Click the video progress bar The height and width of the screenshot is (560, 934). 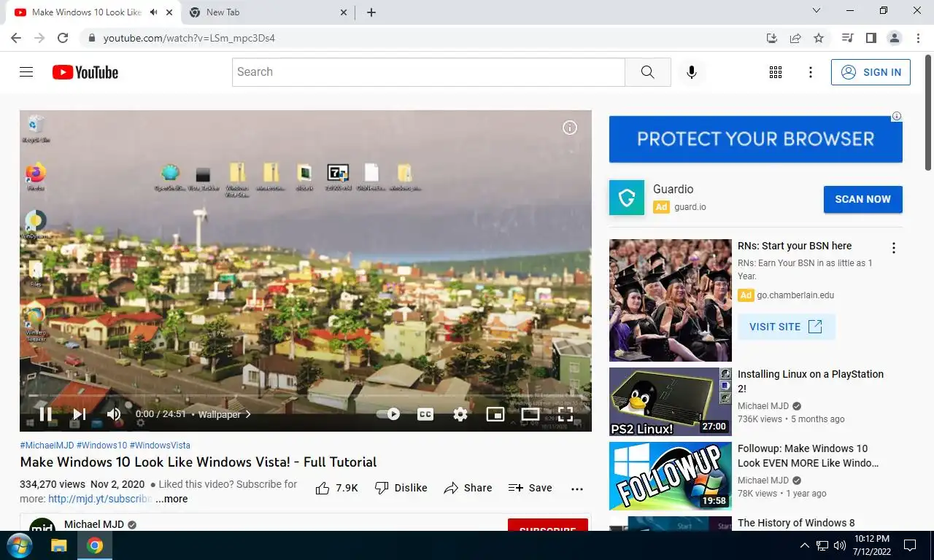[306, 396]
